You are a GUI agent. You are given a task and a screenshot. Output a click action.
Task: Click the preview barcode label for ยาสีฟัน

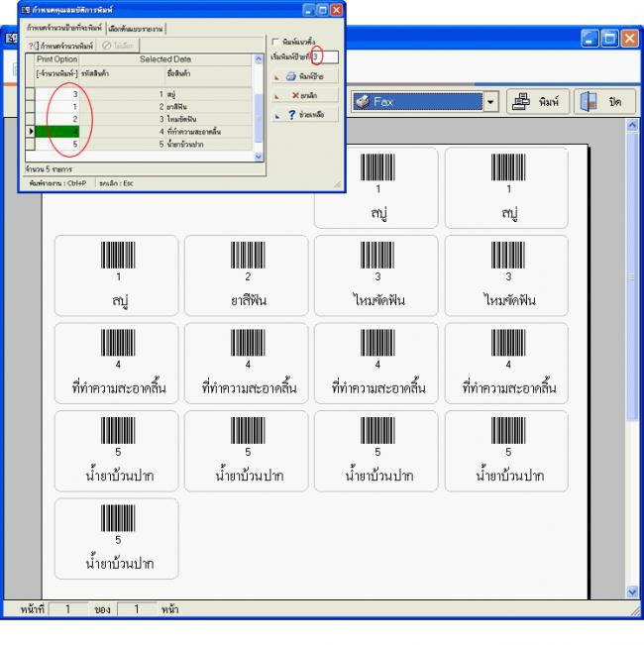[247, 275]
